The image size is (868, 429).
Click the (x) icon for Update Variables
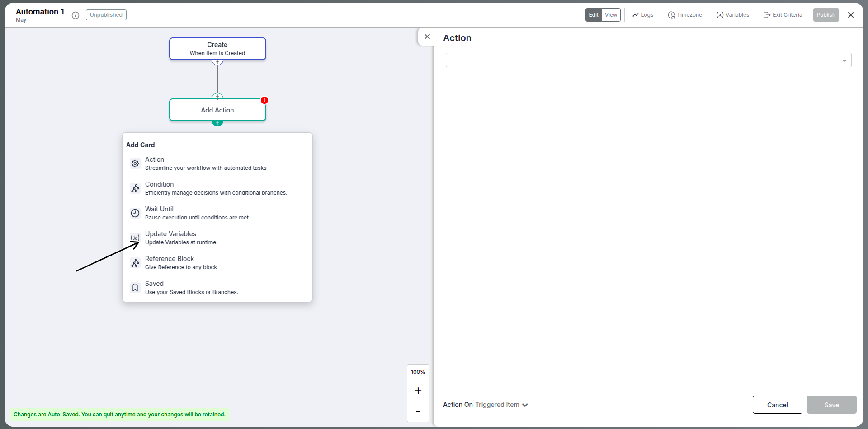[x=135, y=238]
